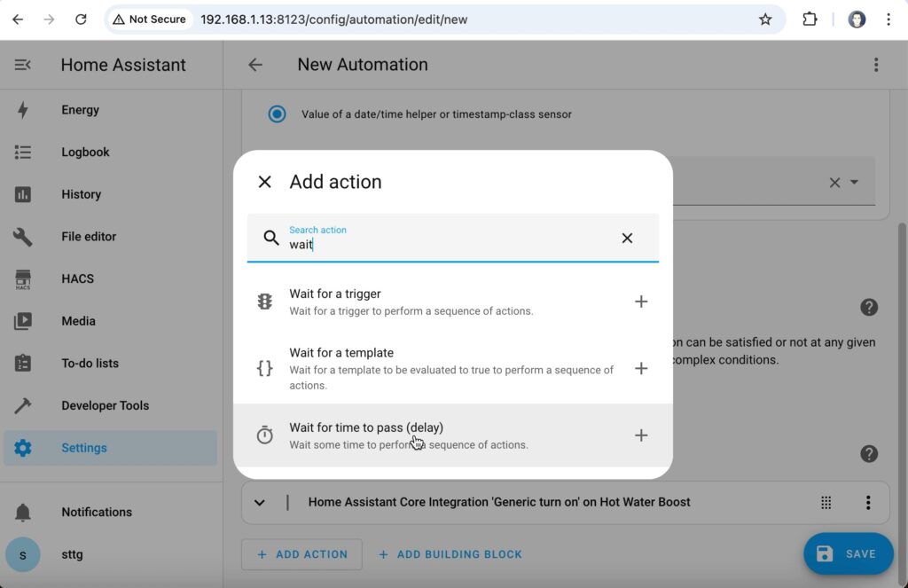Image resolution: width=908 pixels, height=588 pixels.
Task: Open the Energy panel
Action: [110, 110]
